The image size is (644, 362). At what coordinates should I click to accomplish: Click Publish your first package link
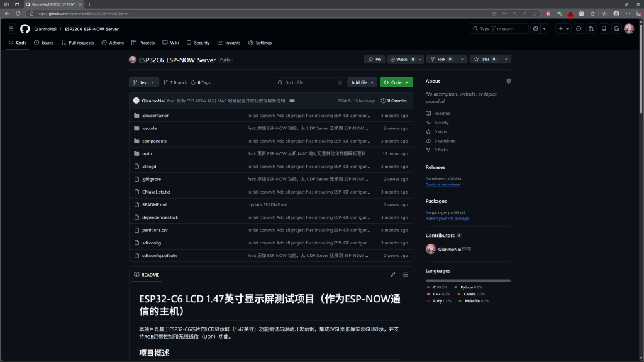447,218
